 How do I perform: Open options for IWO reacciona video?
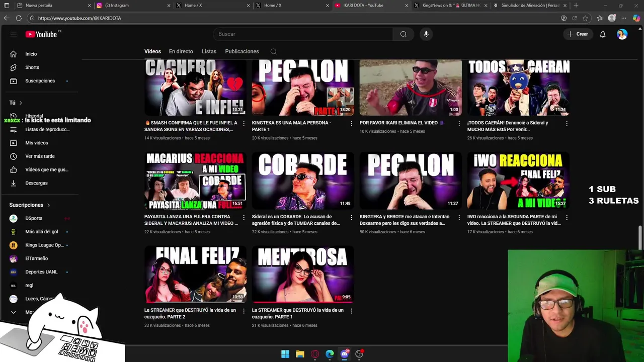567,217
